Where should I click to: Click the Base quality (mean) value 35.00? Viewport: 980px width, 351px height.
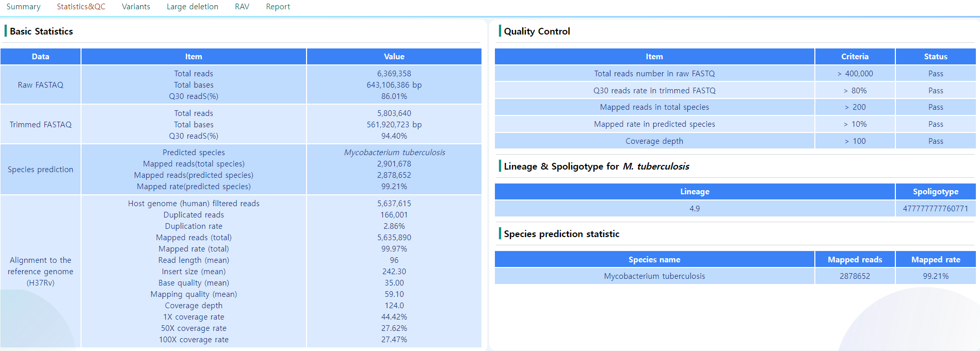coord(394,283)
